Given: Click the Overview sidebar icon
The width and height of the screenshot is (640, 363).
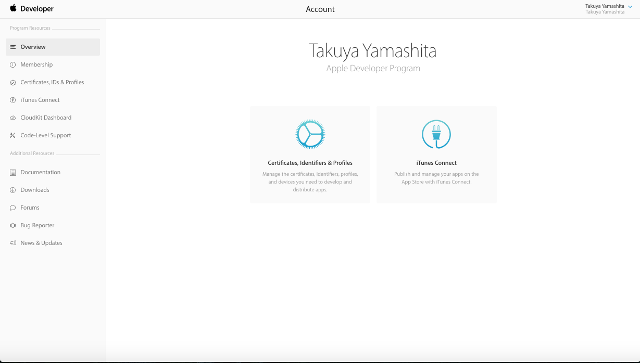Looking at the screenshot, I should [13, 47].
